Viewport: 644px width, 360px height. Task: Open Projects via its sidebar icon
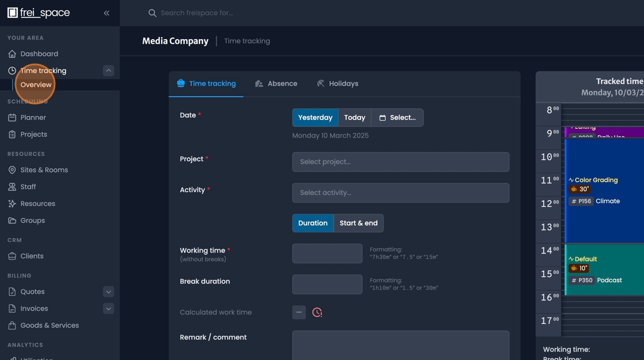click(x=13, y=134)
